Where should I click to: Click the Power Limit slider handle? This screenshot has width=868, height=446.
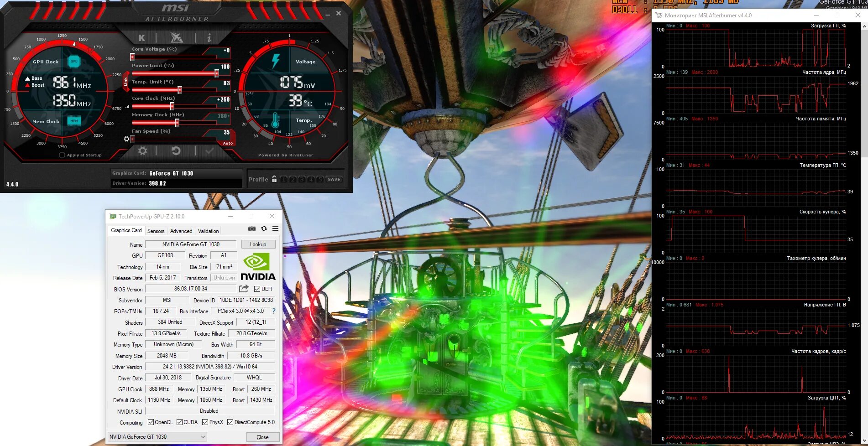pyautogui.click(x=217, y=73)
